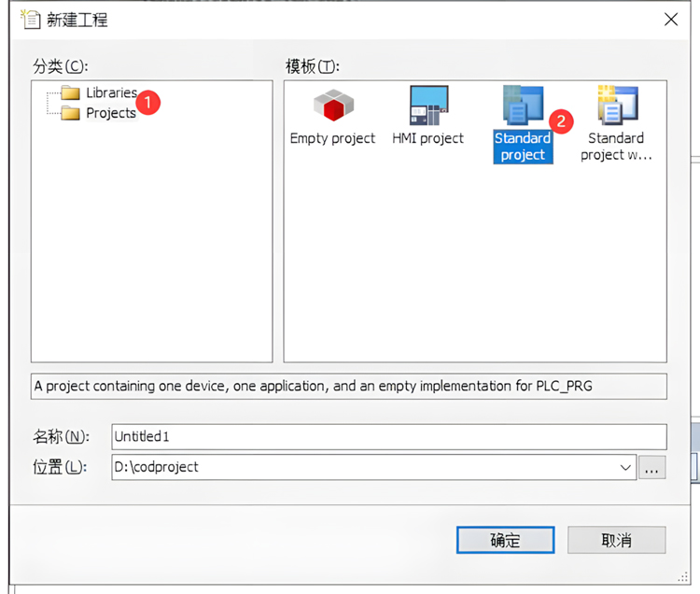This screenshot has height=594, width=700.
Task: Click the Standard project template icon
Action: (523, 105)
